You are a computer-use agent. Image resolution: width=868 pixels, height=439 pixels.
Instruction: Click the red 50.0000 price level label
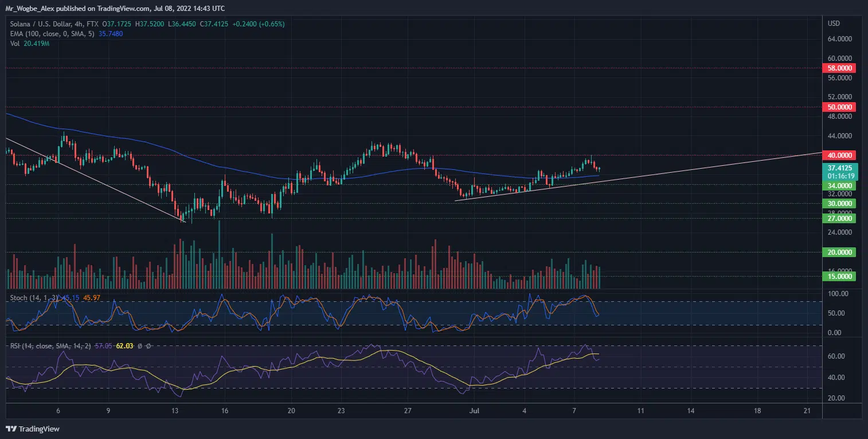pyautogui.click(x=839, y=107)
